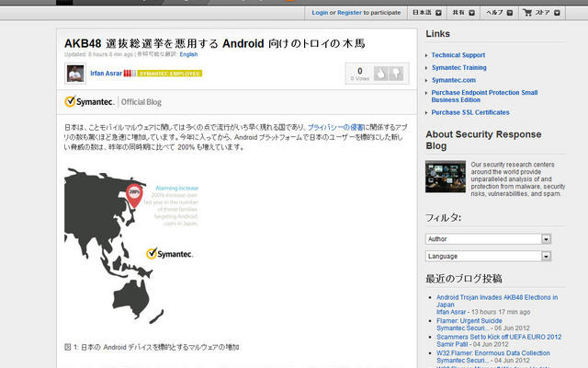This screenshot has height=368, width=588.
Task: Open the 共有 share menu
Action: 463,13
